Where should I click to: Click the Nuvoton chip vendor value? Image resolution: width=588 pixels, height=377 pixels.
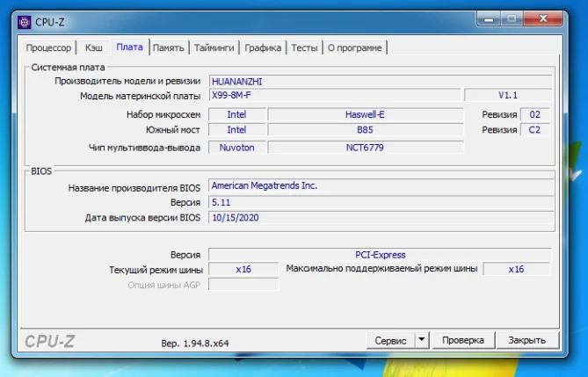coord(237,148)
